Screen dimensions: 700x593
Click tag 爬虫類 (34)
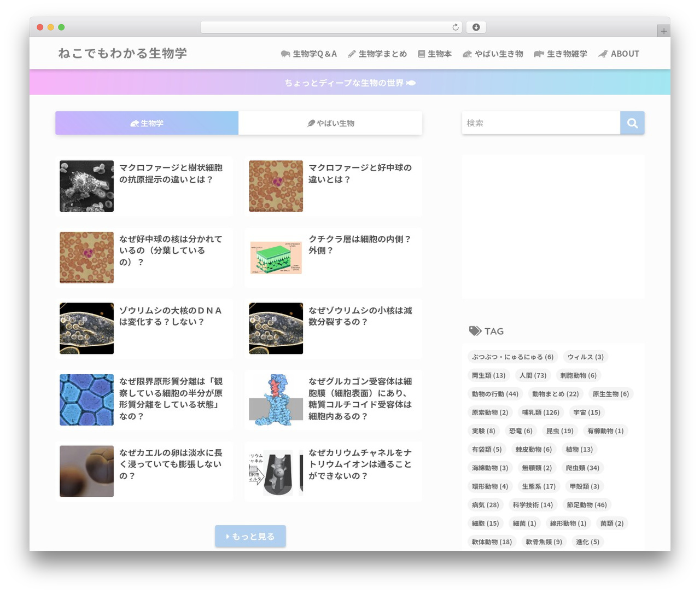click(x=582, y=468)
